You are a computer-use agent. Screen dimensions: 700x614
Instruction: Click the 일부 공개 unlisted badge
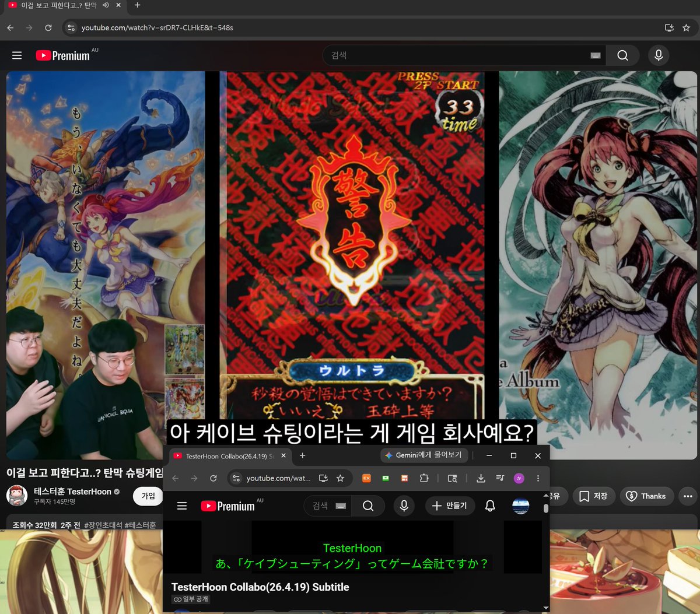click(x=191, y=599)
